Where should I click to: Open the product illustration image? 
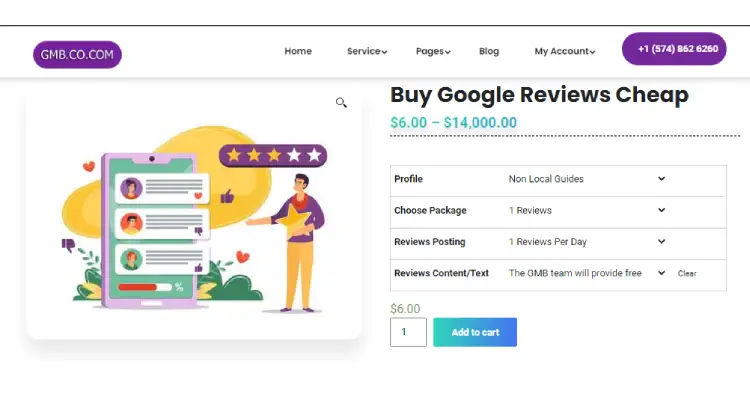[194, 218]
